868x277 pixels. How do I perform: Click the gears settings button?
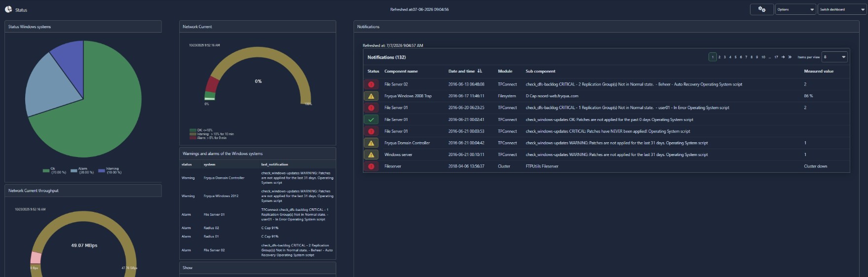coord(761,9)
